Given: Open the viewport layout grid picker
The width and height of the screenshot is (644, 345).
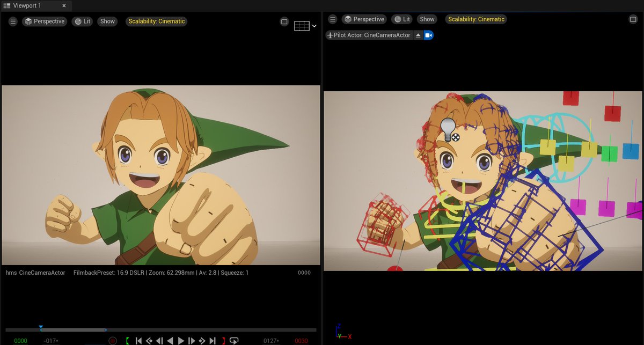Looking at the screenshot, I should pos(302,26).
